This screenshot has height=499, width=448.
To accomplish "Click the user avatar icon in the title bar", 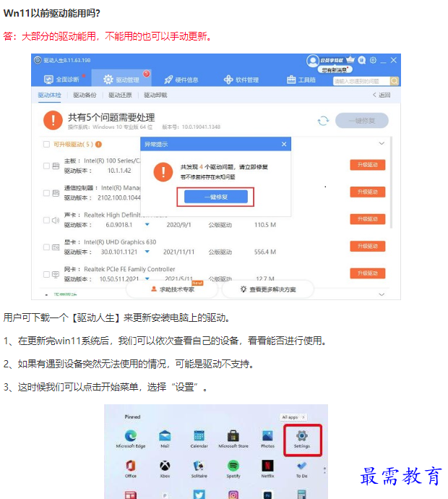I will click(x=313, y=61).
